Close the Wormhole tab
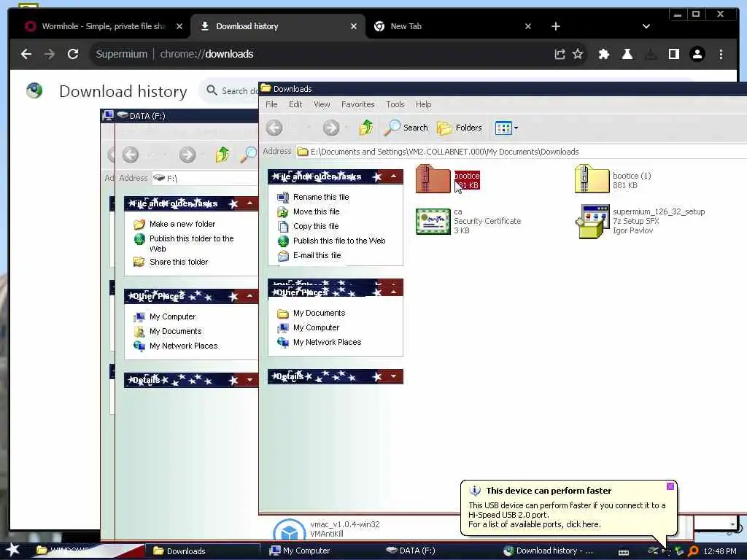This screenshot has width=747, height=560. coord(179,26)
